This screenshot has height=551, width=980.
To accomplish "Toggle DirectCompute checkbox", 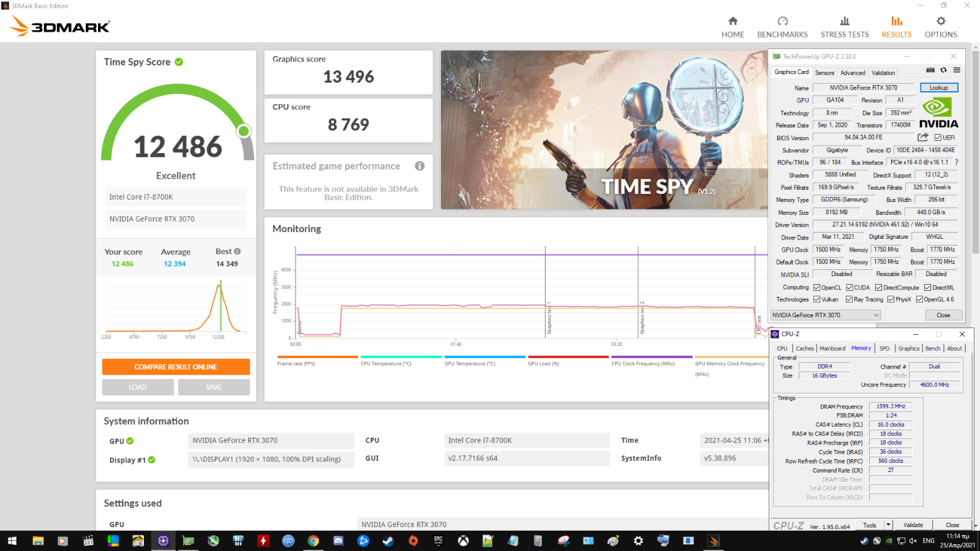I will (878, 288).
